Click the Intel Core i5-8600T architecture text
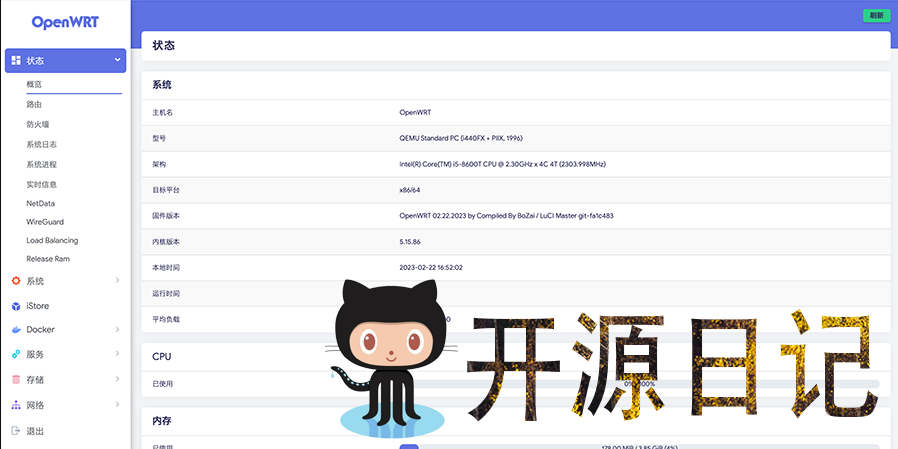The height and width of the screenshot is (449, 898). 502,164
